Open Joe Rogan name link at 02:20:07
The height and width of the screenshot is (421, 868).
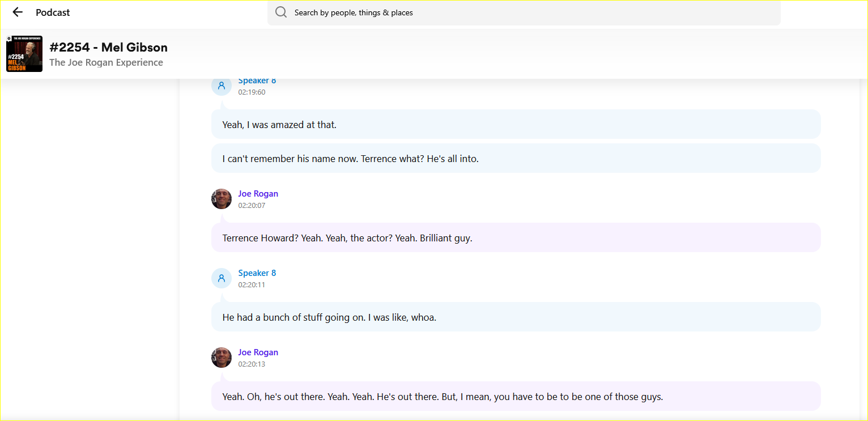tap(258, 194)
